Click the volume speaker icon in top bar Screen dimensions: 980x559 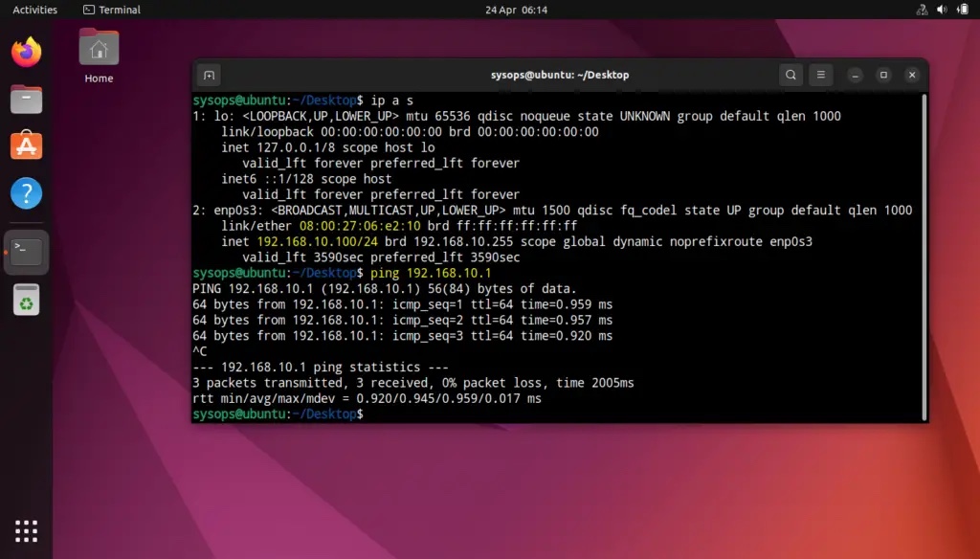pyautogui.click(x=941, y=10)
